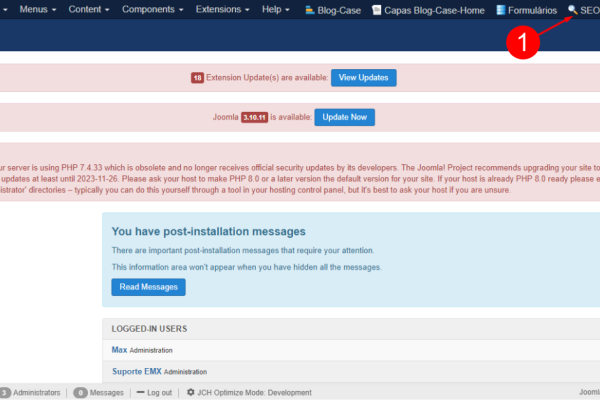The width and height of the screenshot is (600, 400).
Task: Click the Messages count badge
Action: coord(80,393)
